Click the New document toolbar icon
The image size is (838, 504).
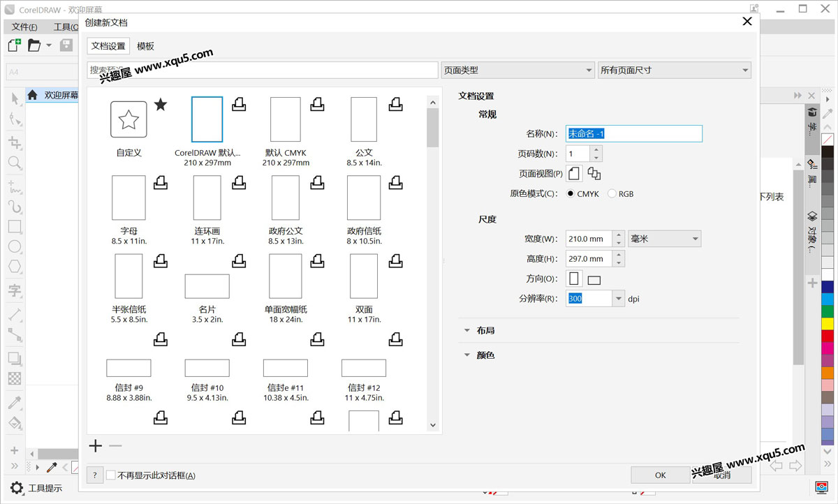click(x=14, y=45)
